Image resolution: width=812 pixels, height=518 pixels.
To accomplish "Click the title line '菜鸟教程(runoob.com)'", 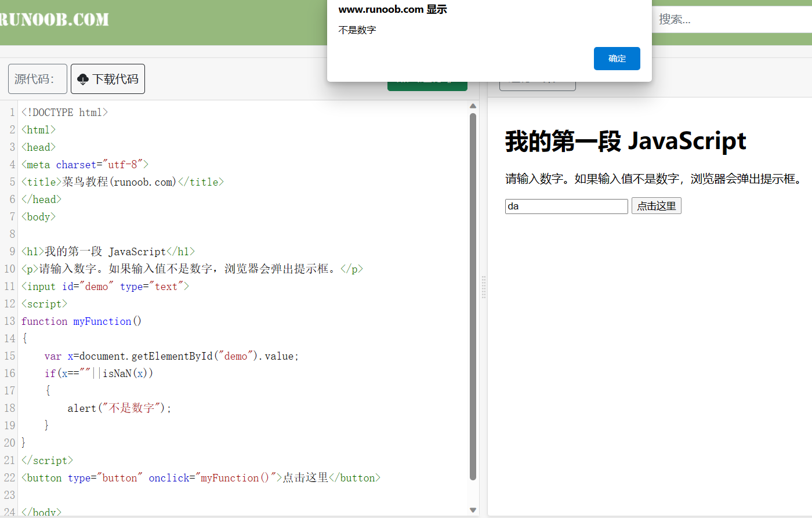I will 122,182.
